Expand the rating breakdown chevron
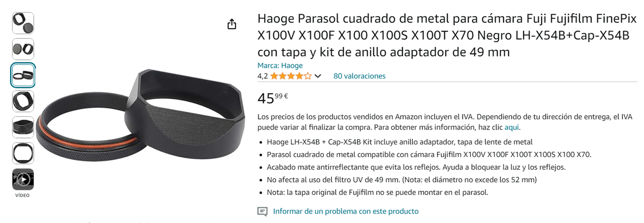This screenshot has width=644, height=223. [x=317, y=77]
